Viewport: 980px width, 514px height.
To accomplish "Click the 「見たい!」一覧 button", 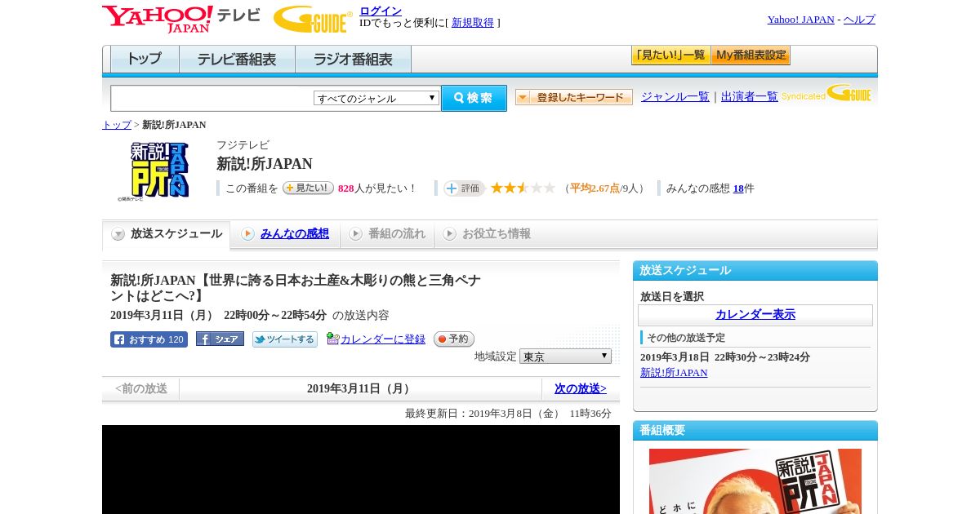I will tap(670, 55).
